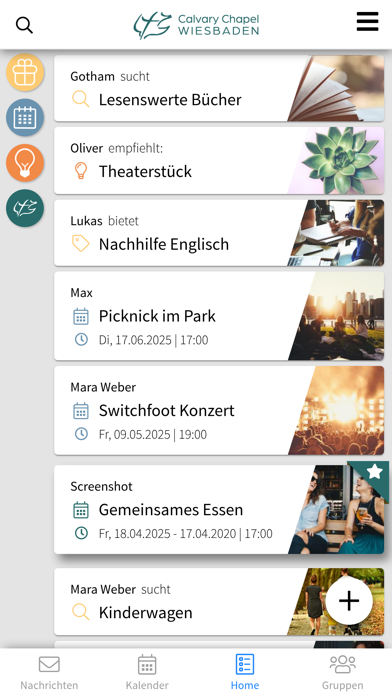Click author name Gotham
Screen dimensions: 392x696
pos(92,76)
